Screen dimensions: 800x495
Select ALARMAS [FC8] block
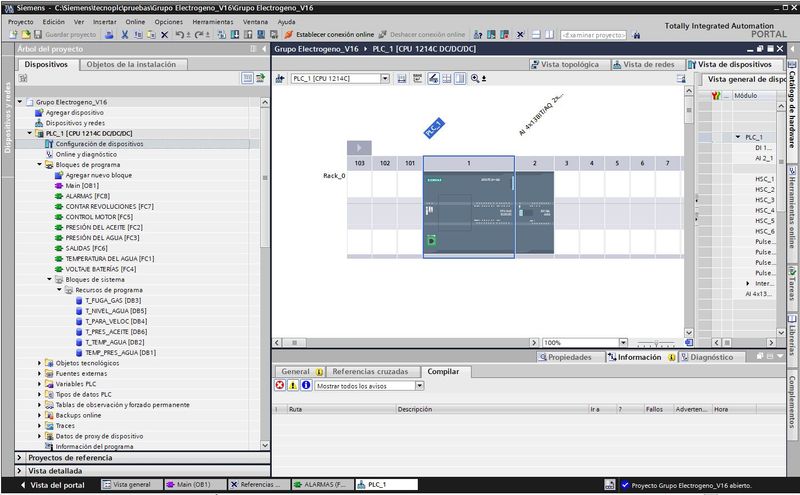[87, 196]
